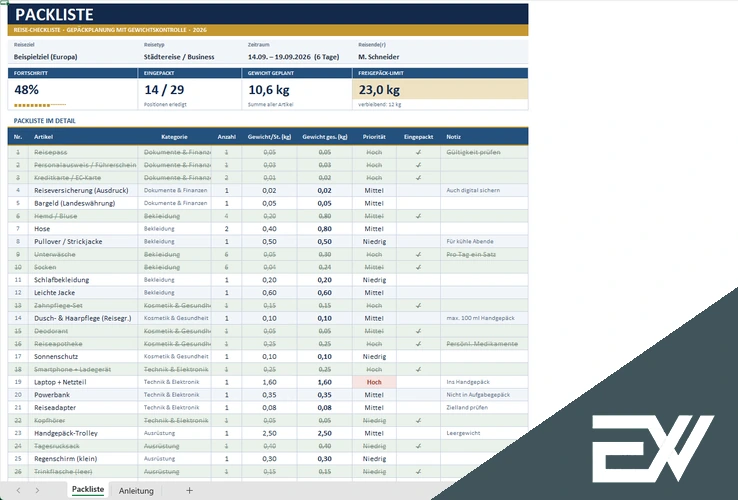Image resolution: width=738 pixels, height=500 pixels.
Task: Toggle Eingepackt checkmark for Deodorant
Action: [418, 331]
